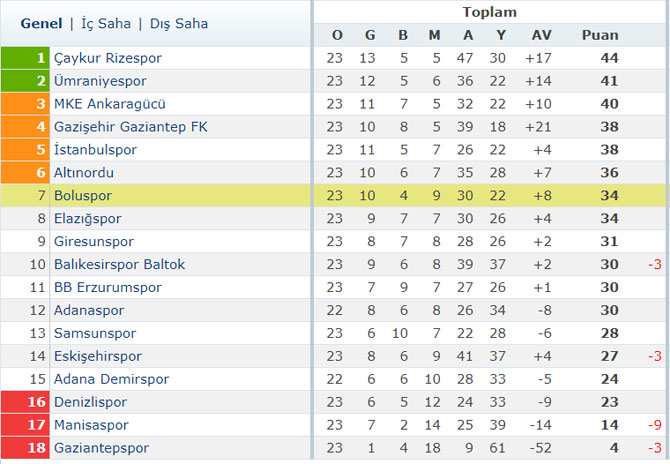
Task: Click the red rank 16 Denizlispor badge
Action: pyautogui.click(x=25, y=402)
